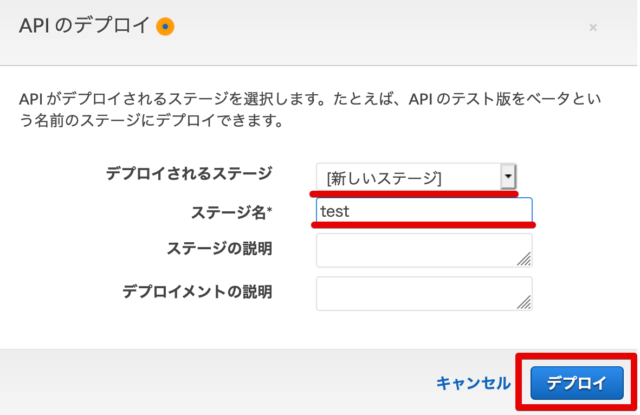The image size is (640, 415).
Task: Focus the ステージ名 input containing test
Action: tap(424, 211)
